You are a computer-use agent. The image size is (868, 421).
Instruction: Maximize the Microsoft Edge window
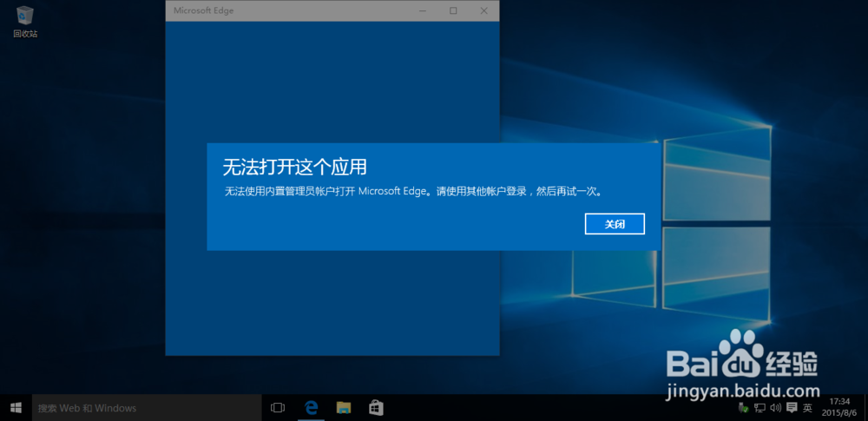(453, 10)
